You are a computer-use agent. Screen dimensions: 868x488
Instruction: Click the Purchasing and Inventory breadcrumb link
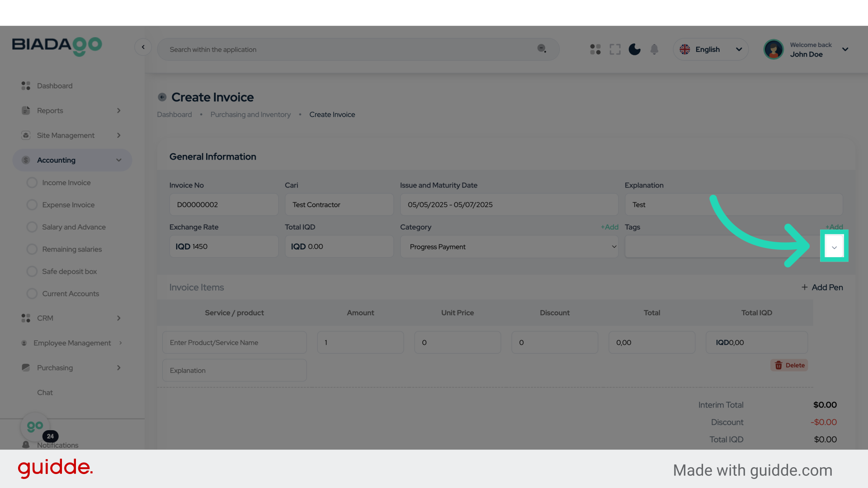tap(250, 115)
